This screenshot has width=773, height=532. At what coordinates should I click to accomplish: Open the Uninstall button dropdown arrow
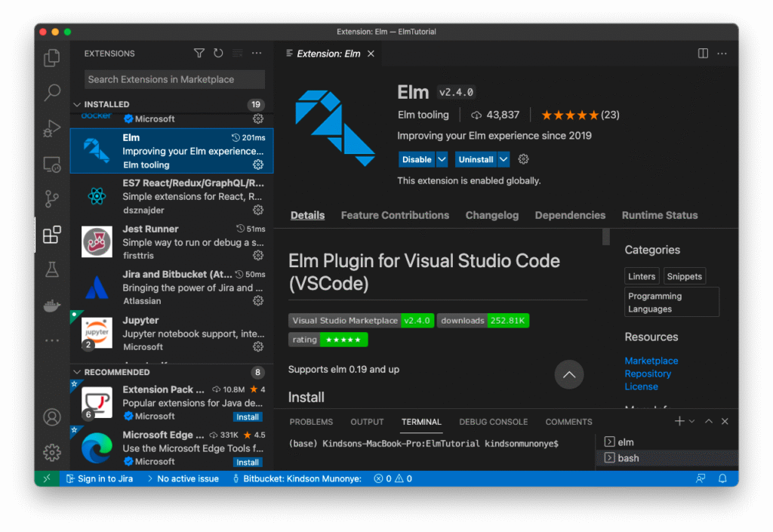(x=504, y=159)
